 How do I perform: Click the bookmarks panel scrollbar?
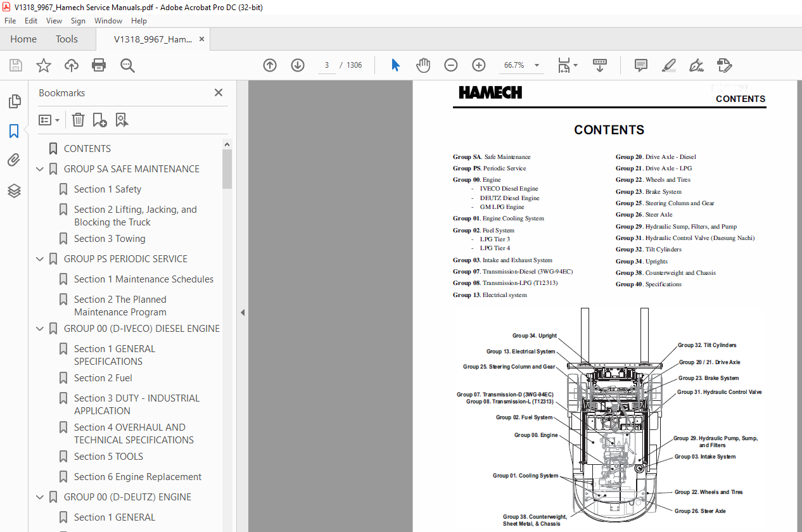pos(227,169)
